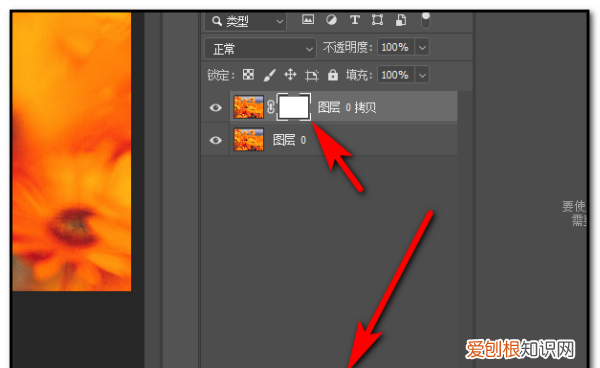Hide the 图层 0 layer eye

(x=215, y=140)
